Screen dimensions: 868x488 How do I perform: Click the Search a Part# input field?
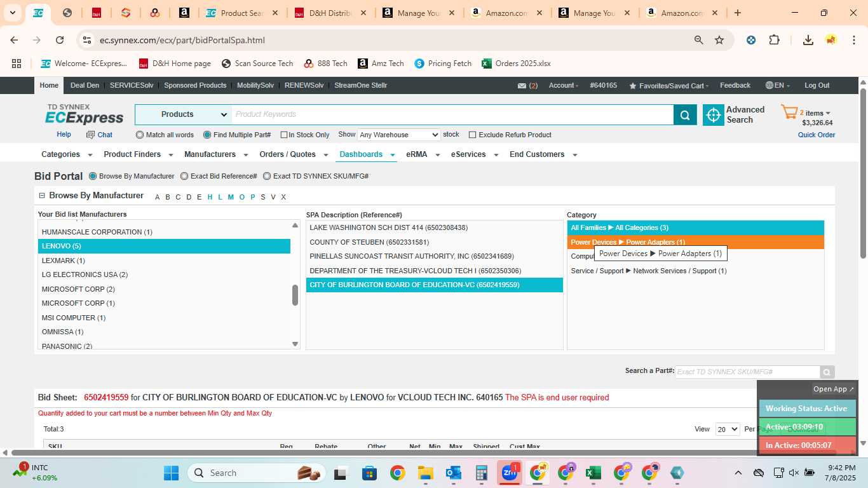[x=747, y=372]
